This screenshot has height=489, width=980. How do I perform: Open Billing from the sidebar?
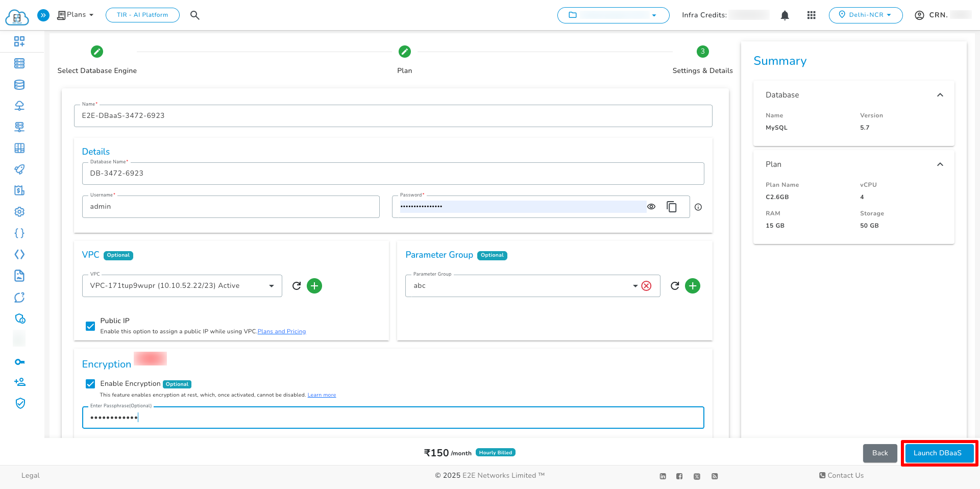click(19, 190)
